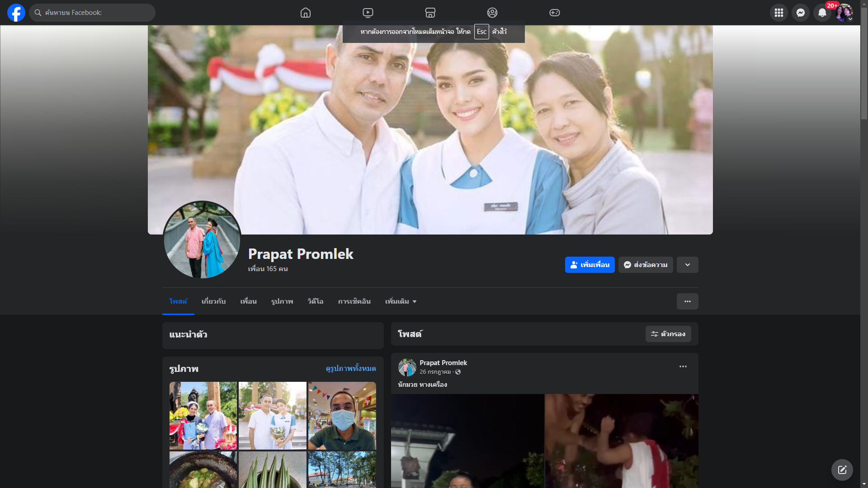The width and height of the screenshot is (868, 488).
Task: Open the ตัวกรอง posts filter
Action: [x=668, y=334]
